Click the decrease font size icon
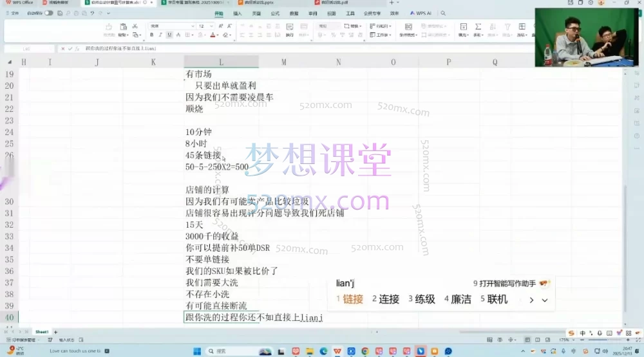 pyautogui.click(x=230, y=26)
